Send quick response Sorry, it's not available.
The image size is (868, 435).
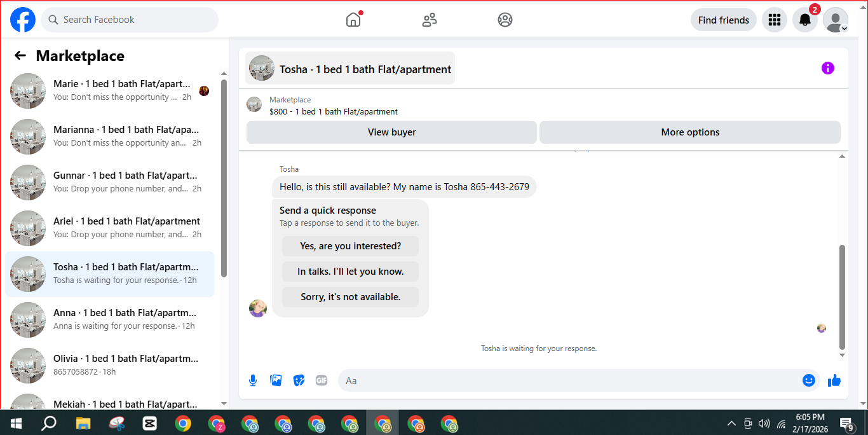350,297
